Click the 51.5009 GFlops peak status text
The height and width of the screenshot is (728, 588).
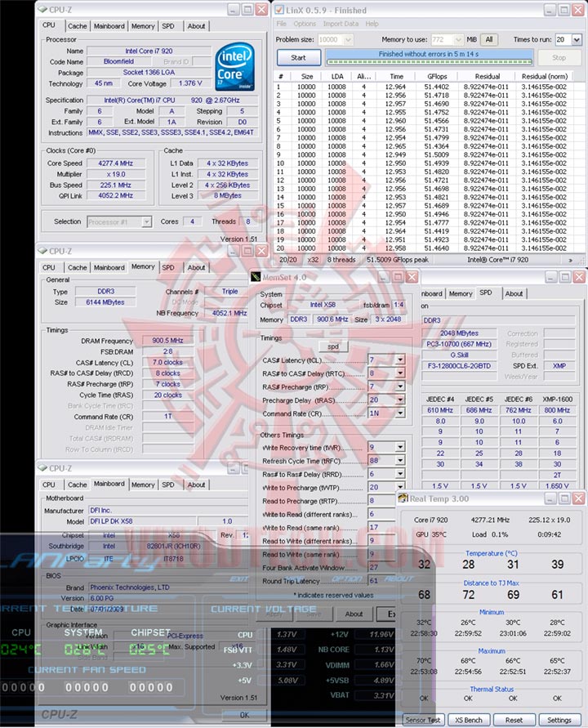pos(397,260)
